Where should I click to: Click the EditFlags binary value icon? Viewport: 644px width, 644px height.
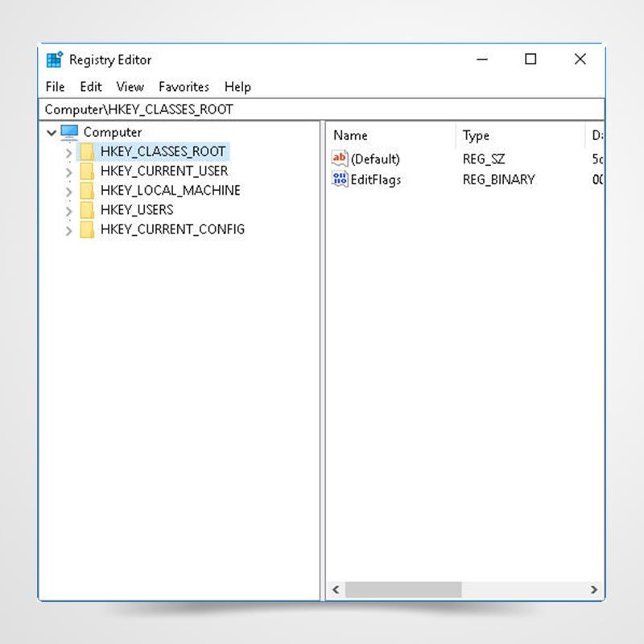pyautogui.click(x=340, y=179)
